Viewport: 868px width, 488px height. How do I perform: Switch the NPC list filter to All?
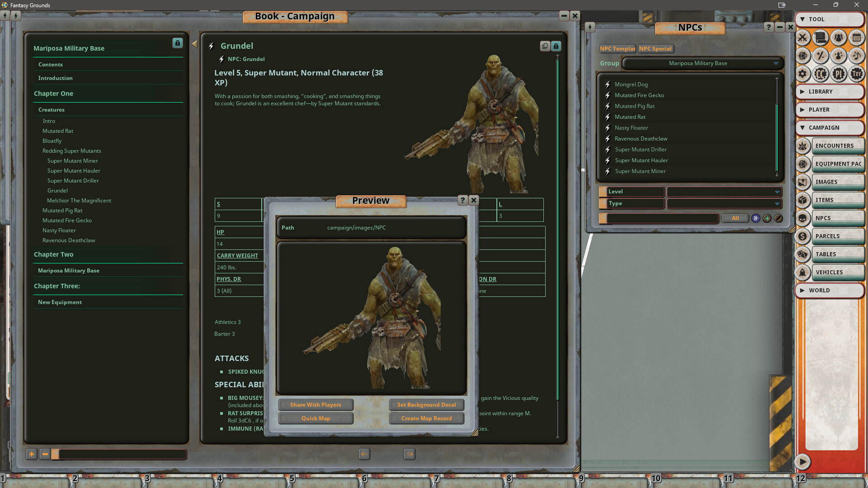735,218
